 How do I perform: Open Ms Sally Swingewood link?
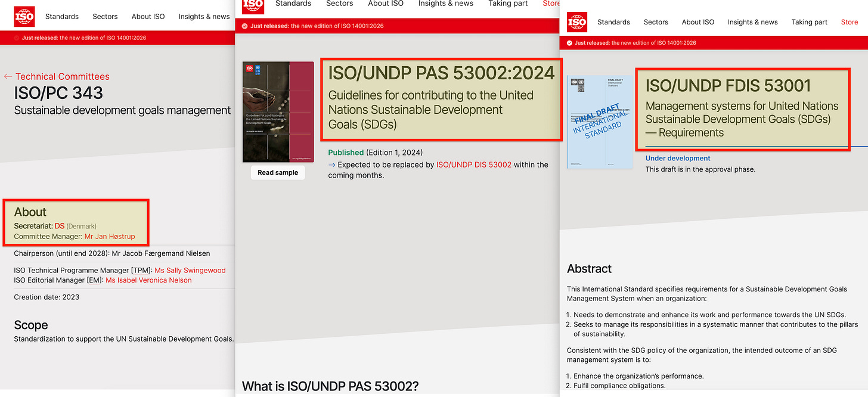click(190, 270)
